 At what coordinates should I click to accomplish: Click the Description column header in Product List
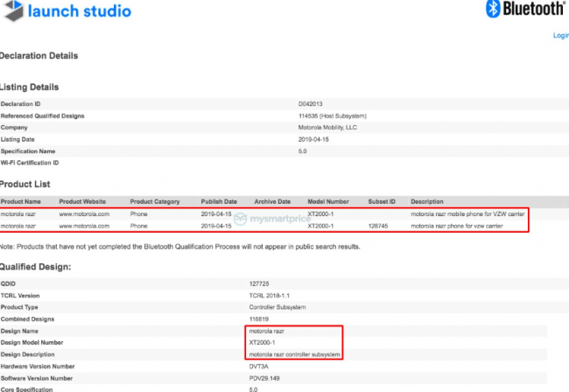[x=427, y=201]
